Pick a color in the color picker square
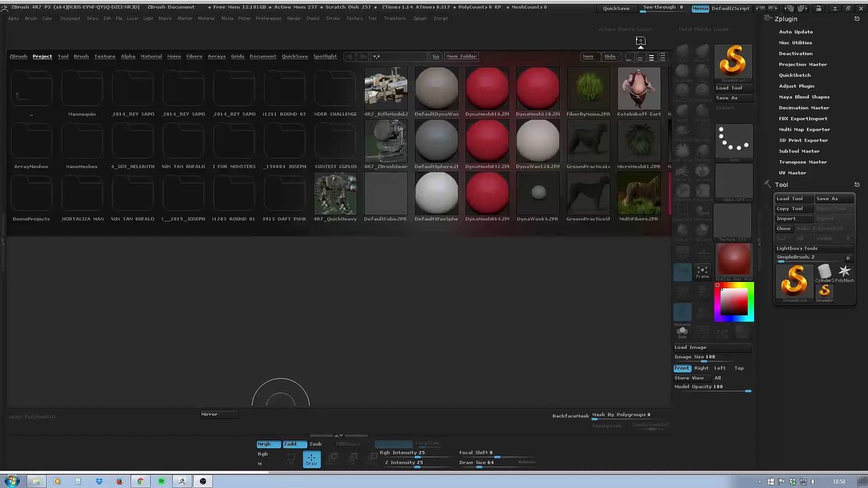This screenshot has height=488, width=868. pos(733,302)
